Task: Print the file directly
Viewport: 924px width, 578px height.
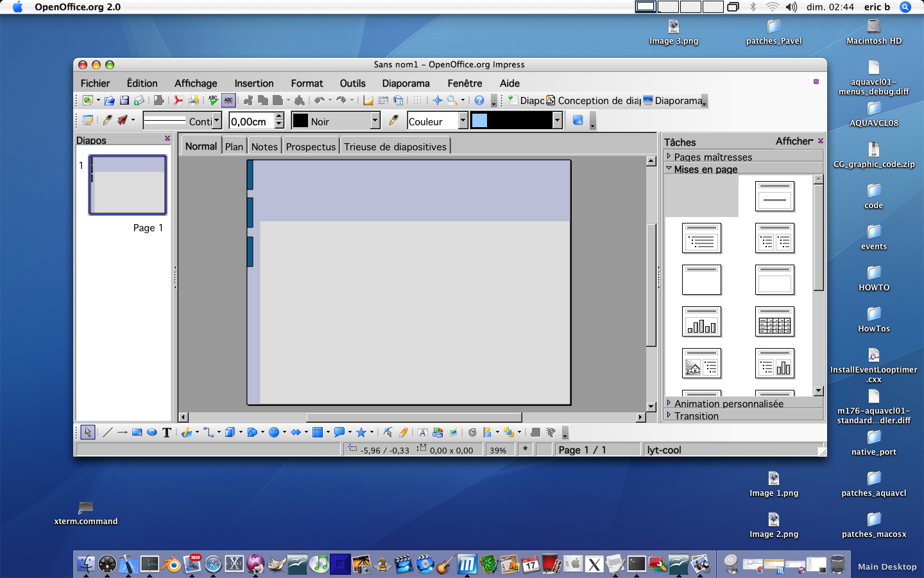Action: tap(194, 100)
